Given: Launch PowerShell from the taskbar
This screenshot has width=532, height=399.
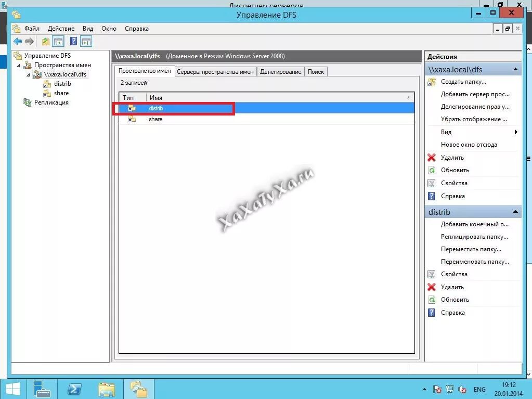Looking at the screenshot, I should (x=75, y=389).
